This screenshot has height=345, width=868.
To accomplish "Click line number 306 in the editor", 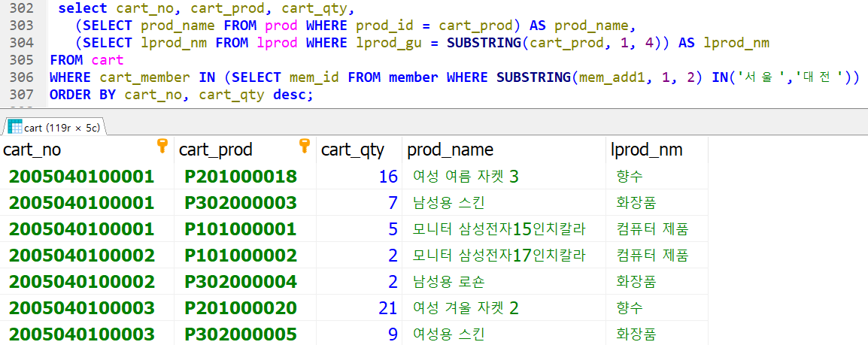I will 21,77.
